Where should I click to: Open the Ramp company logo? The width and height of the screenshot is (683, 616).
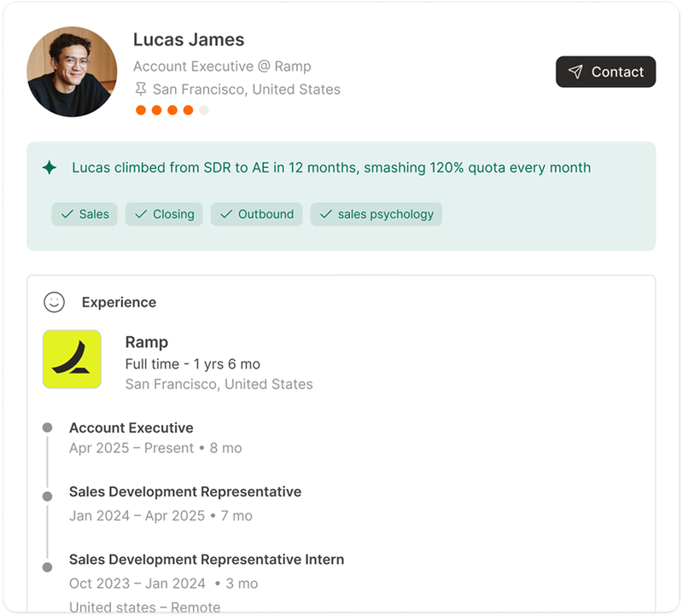point(72,359)
